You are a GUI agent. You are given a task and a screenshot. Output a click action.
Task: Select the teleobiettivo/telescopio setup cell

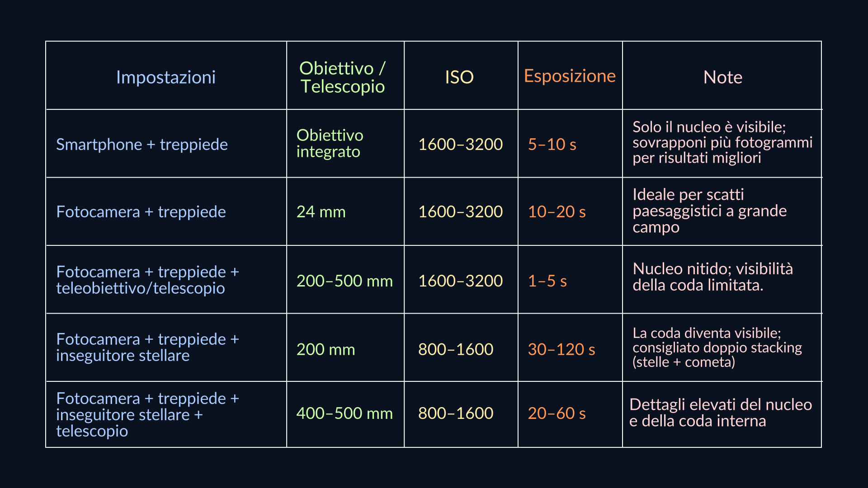coord(147,280)
